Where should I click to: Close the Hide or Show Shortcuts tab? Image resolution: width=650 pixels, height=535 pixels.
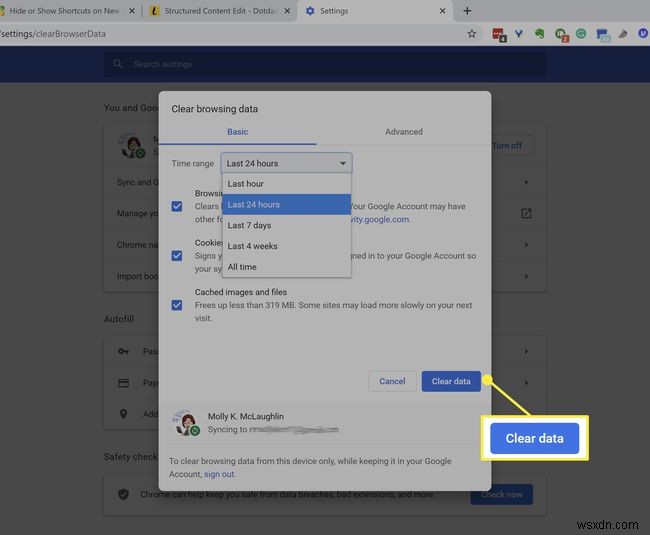click(132, 11)
